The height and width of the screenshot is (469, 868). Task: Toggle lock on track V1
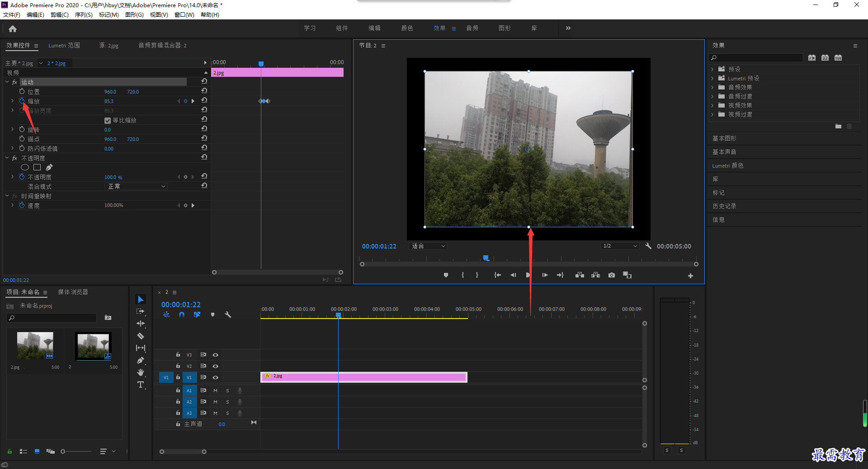click(x=178, y=377)
